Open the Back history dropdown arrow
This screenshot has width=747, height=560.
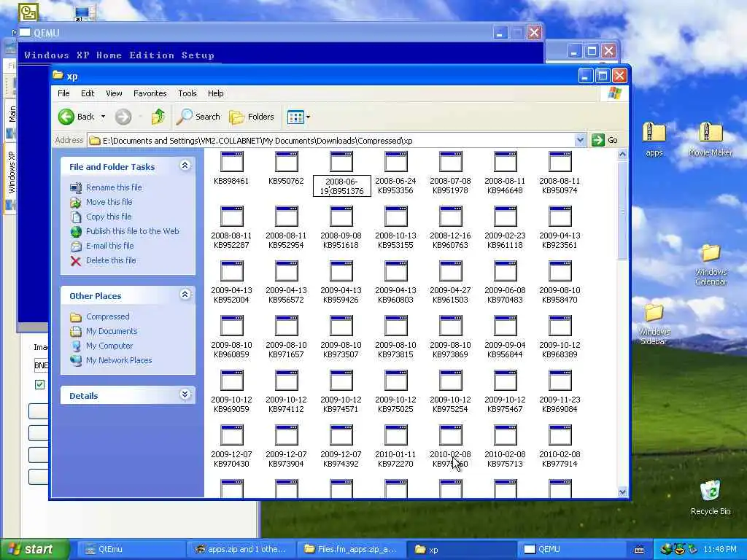103,117
